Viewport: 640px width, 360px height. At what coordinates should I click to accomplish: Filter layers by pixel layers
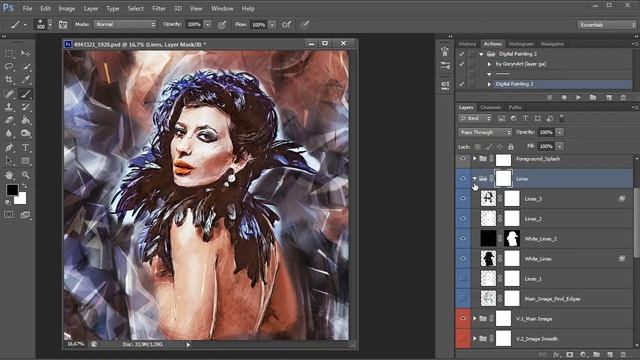(x=502, y=118)
